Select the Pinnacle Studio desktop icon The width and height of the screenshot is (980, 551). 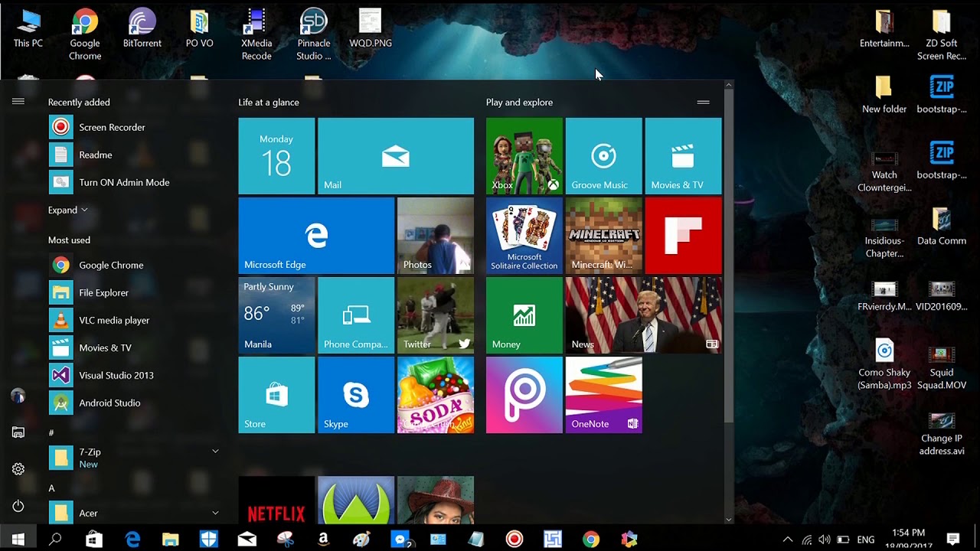(314, 34)
